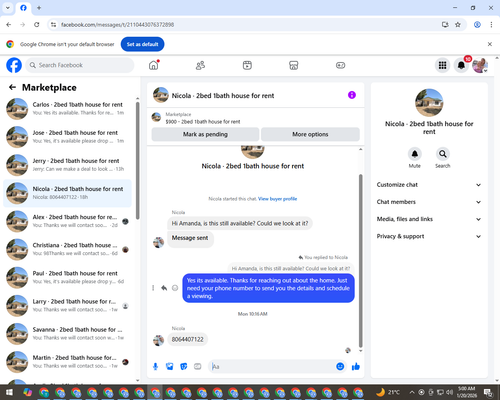Open the Martin house for rent conversation
The image size is (500, 400).
coord(67,361)
